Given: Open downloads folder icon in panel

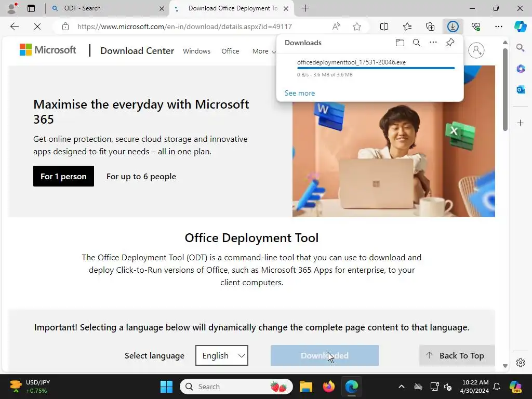Looking at the screenshot, I should 400,43.
